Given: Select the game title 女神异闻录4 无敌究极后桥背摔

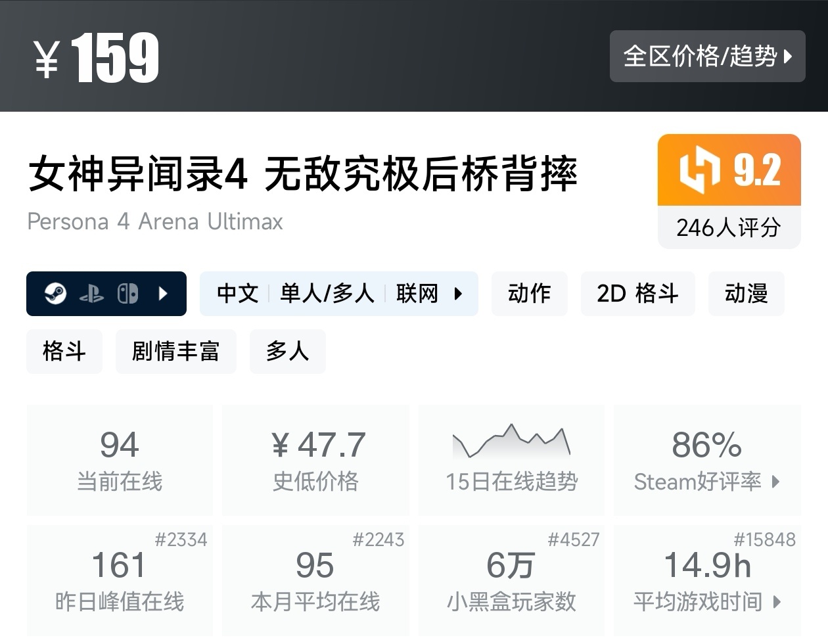Looking at the screenshot, I should 303,174.
